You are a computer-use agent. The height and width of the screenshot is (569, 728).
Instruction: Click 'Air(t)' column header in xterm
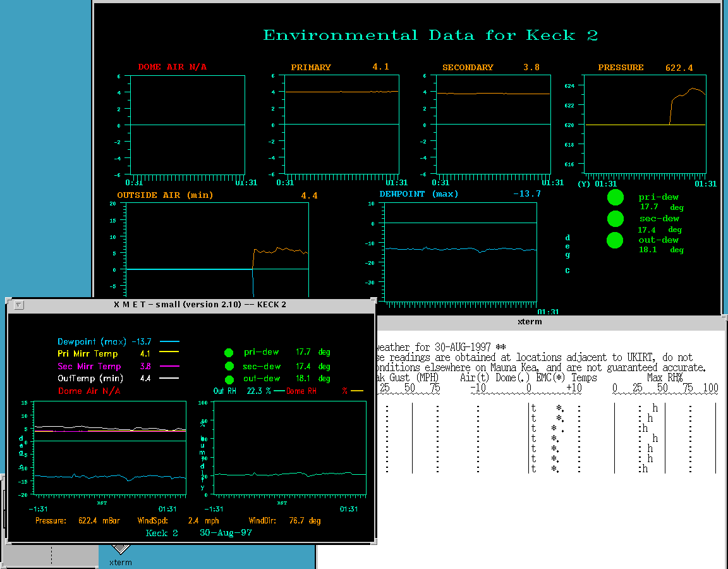point(475,377)
